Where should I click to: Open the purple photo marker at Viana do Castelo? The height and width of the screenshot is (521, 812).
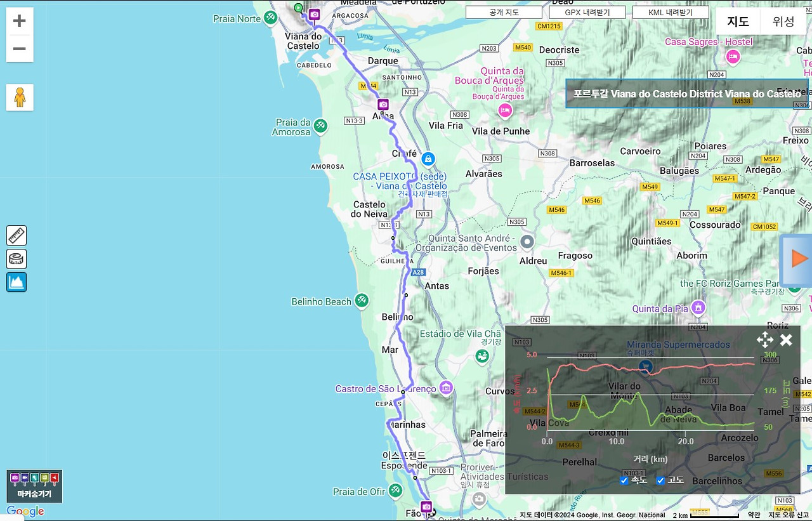pyautogui.click(x=314, y=15)
